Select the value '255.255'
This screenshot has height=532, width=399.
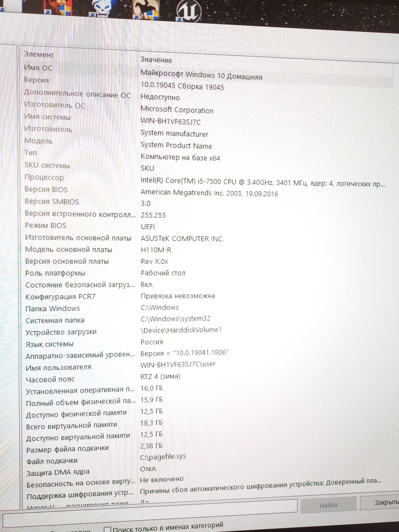(x=153, y=215)
